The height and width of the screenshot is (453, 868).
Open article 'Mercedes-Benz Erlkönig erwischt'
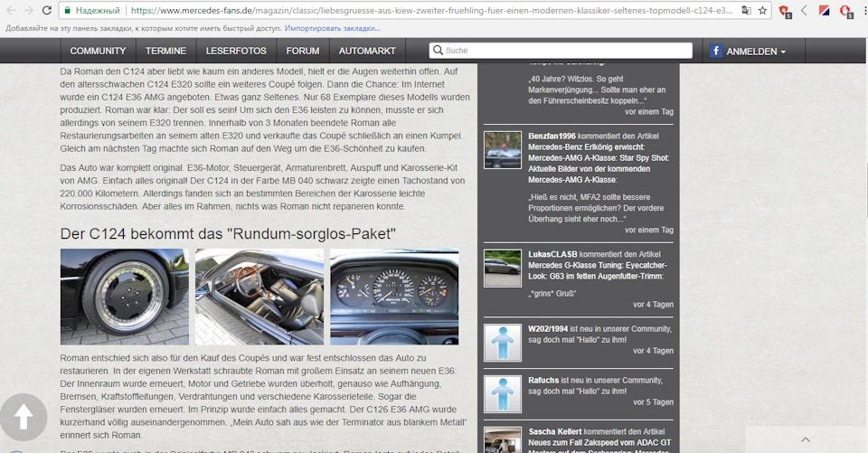tap(599, 164)
